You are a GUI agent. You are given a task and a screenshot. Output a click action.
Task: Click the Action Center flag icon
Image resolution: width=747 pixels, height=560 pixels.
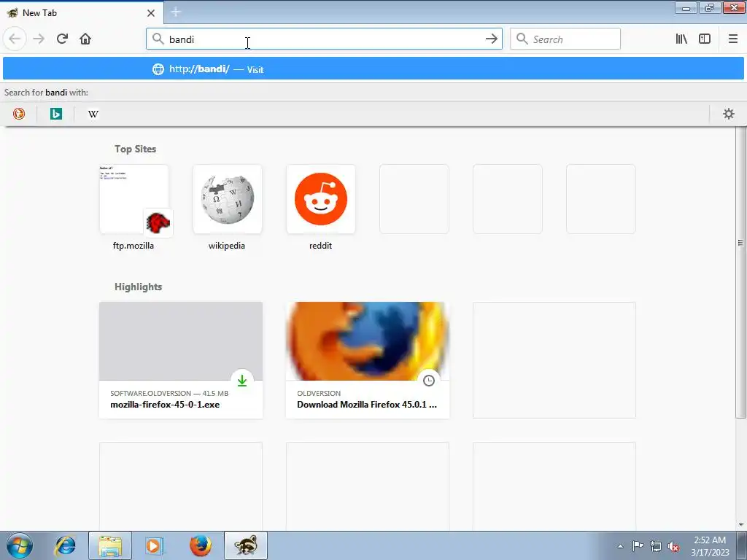(x=638, y=546)
